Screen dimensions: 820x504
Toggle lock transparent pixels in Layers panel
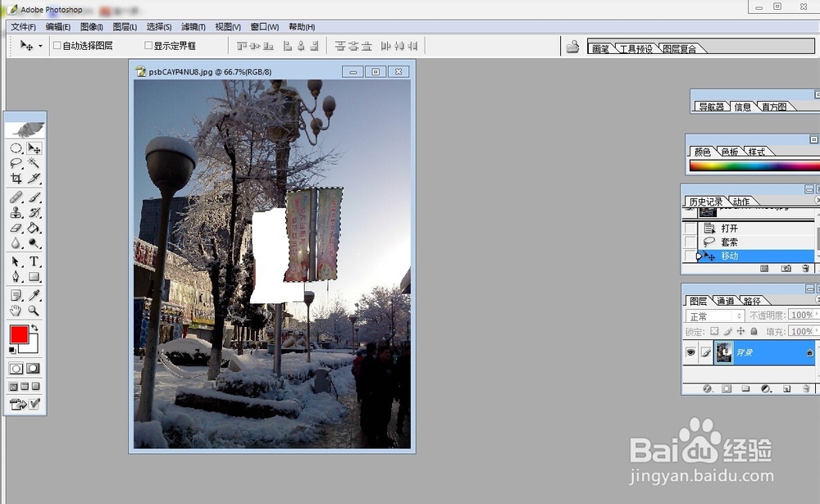[714, 331]
